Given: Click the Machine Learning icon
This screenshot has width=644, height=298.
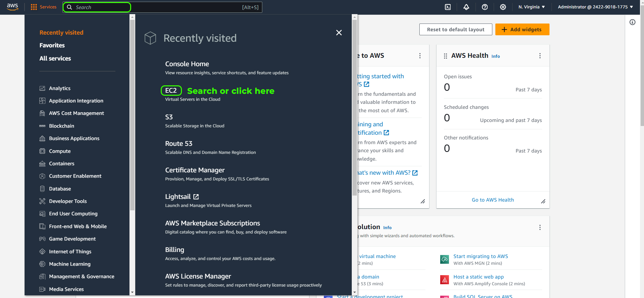Looking at the screenshot, I should (x=42, y=264).
